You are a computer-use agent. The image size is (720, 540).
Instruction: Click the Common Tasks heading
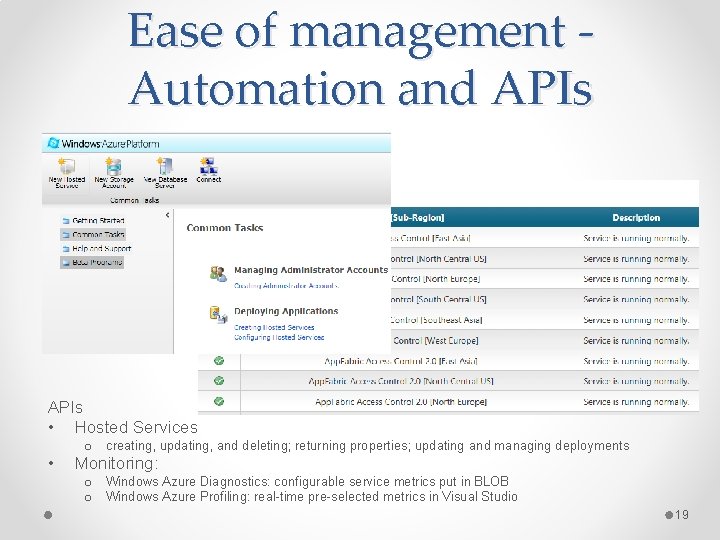(225, 228)
